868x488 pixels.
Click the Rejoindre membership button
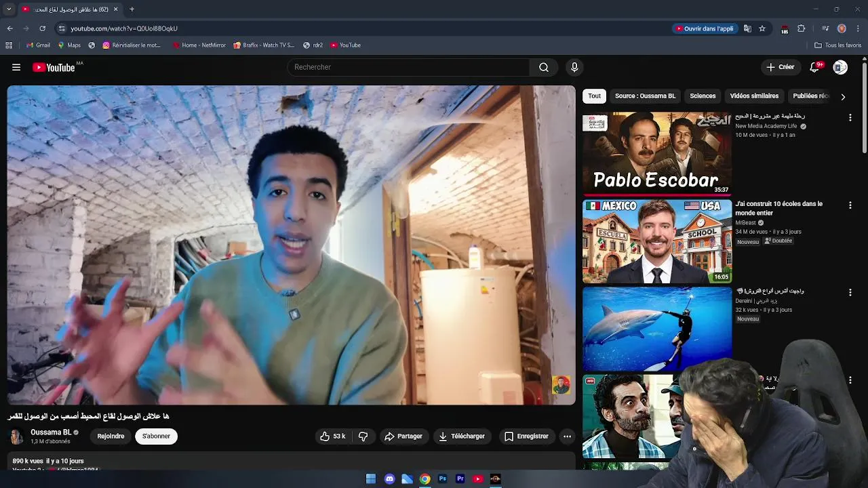pos(111,436)
